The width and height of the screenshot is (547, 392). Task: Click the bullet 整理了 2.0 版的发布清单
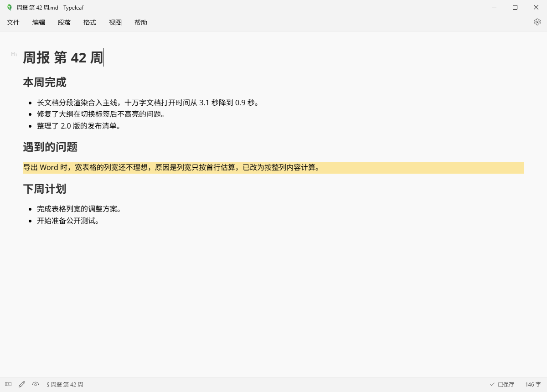click(x=79, y=126)
